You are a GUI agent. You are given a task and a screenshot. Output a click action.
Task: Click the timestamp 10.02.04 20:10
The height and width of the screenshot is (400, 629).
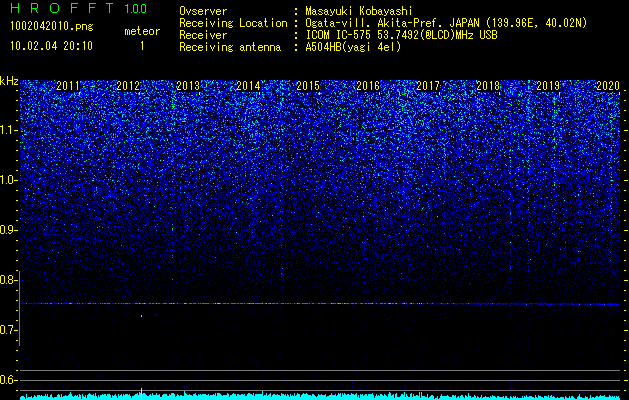(51, 46)
